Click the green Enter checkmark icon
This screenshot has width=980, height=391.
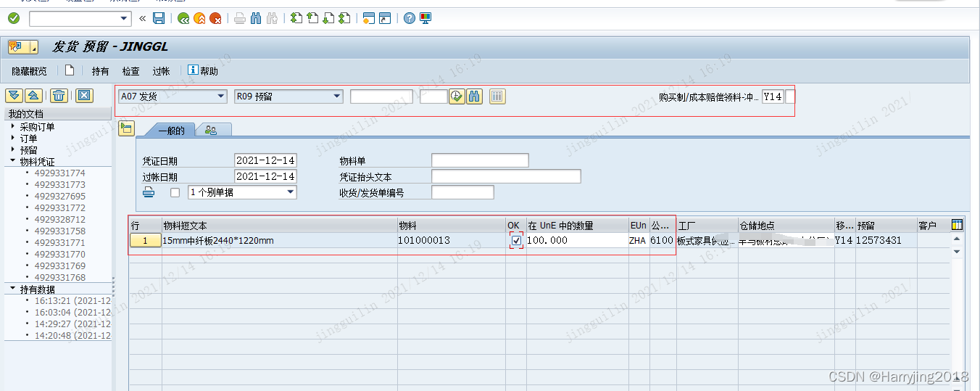click(14, 18)
